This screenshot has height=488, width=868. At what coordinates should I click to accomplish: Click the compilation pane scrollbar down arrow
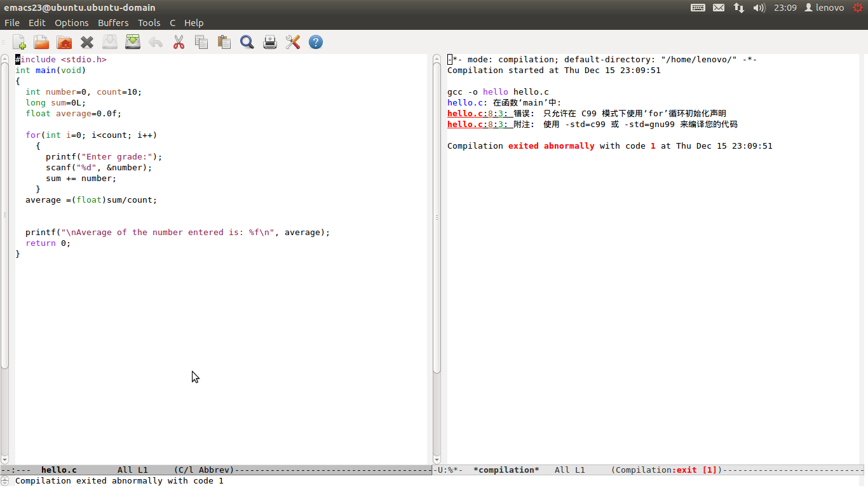pyautogui.click(x=437, y=459)
